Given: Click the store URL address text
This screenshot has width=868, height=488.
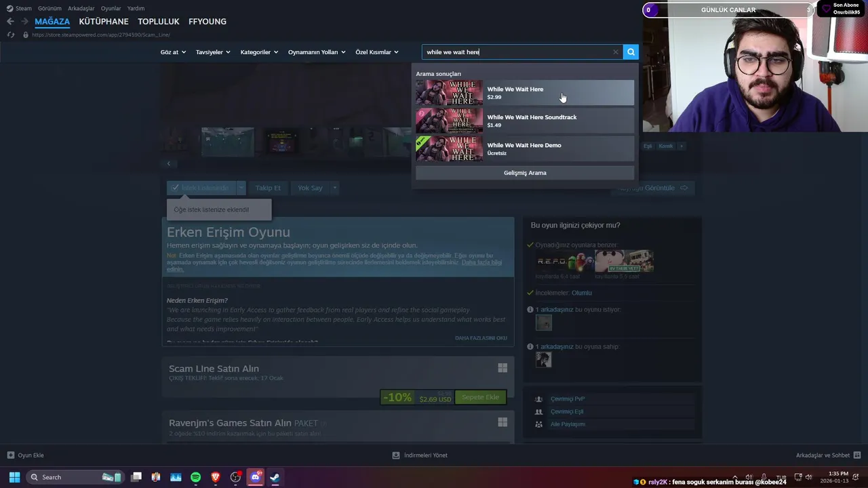Looking at the screenshot, I should click(101, 35).
